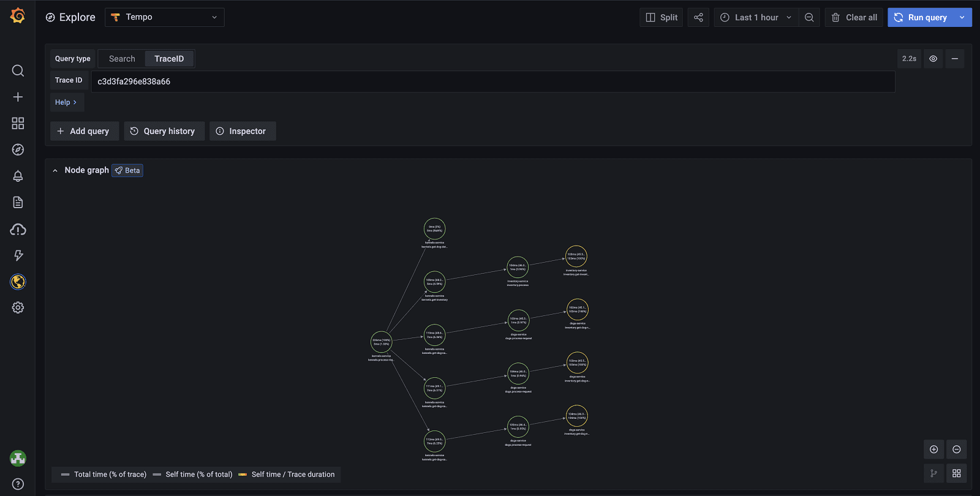The width and height of the screenshot is (980, 496).
Task: Open the Grafana home logo
Action: click(18, 16)
